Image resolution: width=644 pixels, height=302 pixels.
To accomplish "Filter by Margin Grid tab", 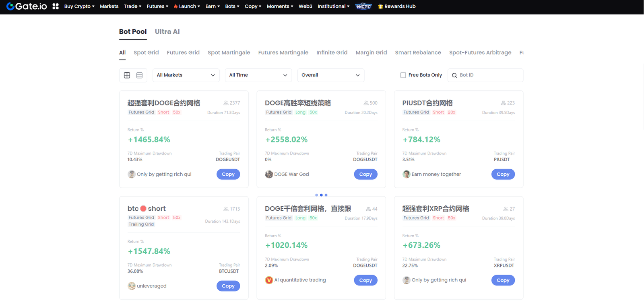I will click(x=371, y=53).
